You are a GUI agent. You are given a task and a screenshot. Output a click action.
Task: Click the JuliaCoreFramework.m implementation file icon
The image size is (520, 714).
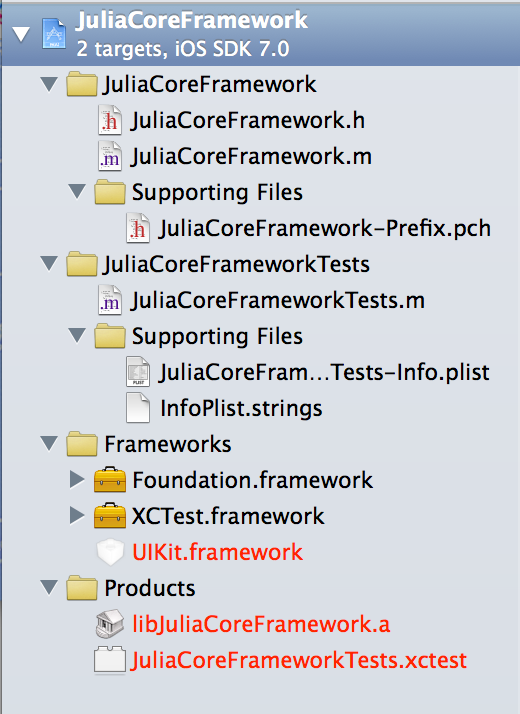pyautogui.click(x=110, y=156)
